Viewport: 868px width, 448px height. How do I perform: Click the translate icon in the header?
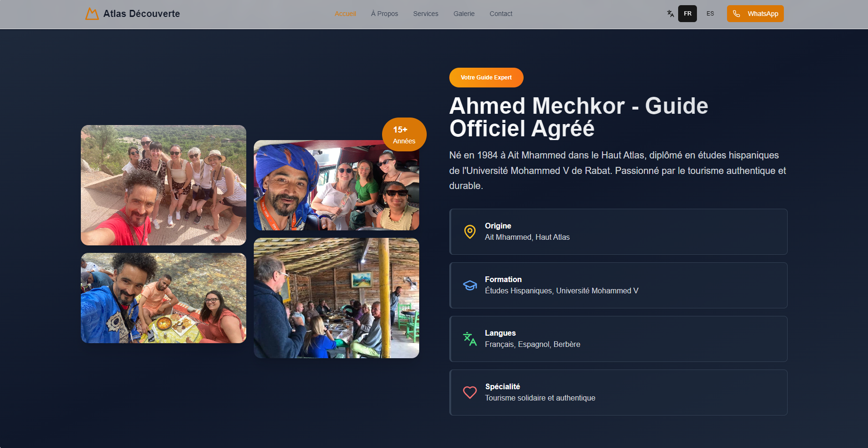[670, 14]
